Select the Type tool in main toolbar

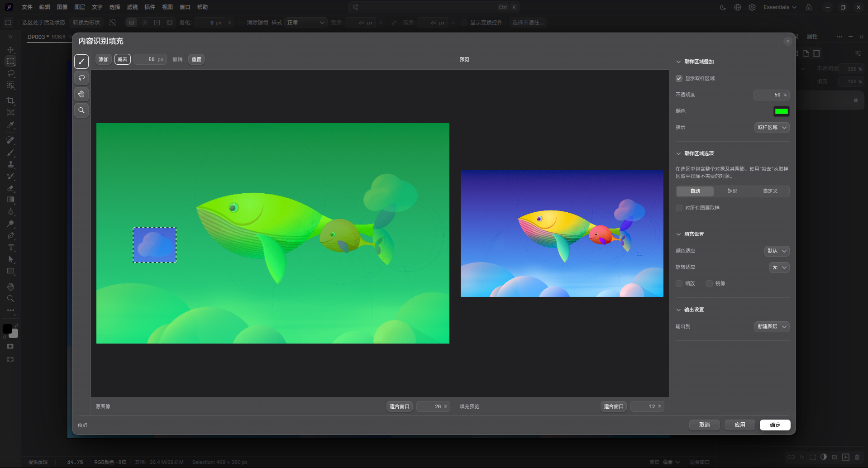(x=11, y=248)
